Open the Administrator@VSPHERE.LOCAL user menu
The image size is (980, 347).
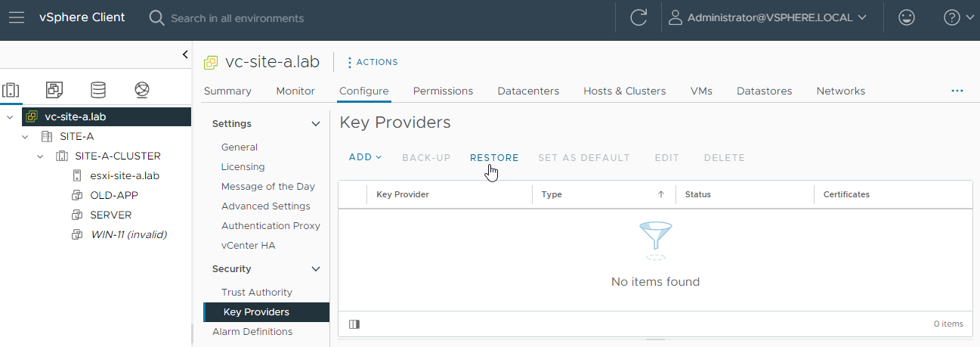(768, 17)
